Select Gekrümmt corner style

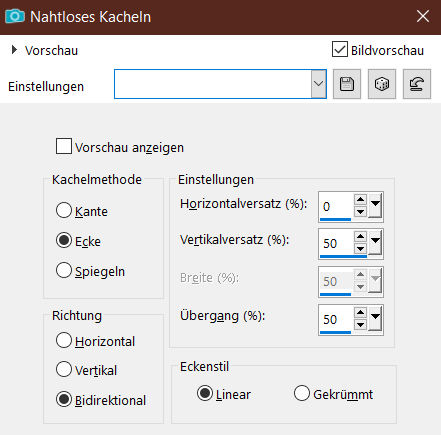click(x=302, y=393)
